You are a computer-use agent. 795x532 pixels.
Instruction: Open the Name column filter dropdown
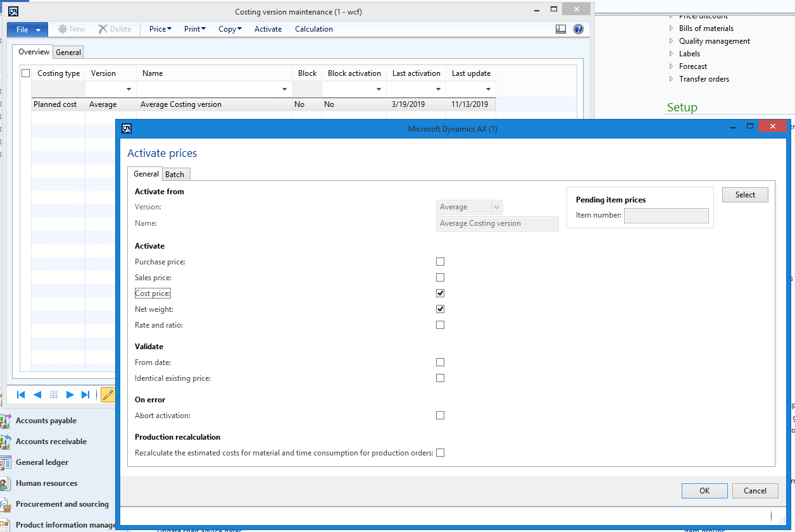(x=285, y=89)
